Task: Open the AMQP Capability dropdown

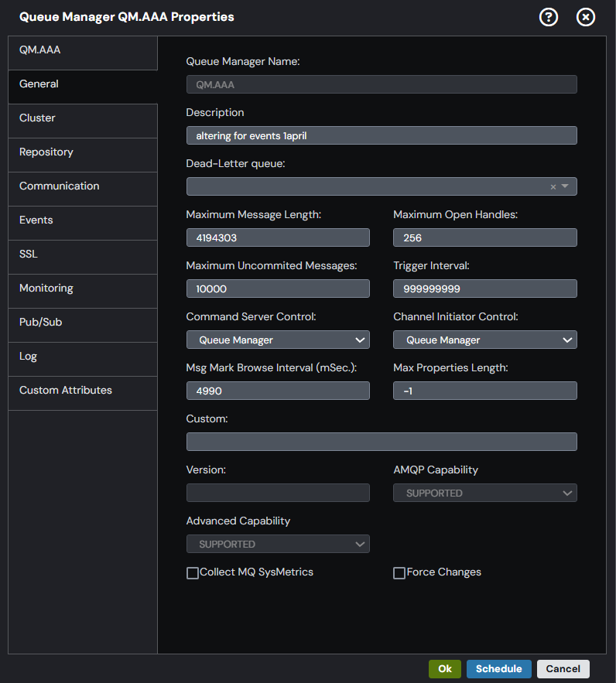Action: pos(485,493)
